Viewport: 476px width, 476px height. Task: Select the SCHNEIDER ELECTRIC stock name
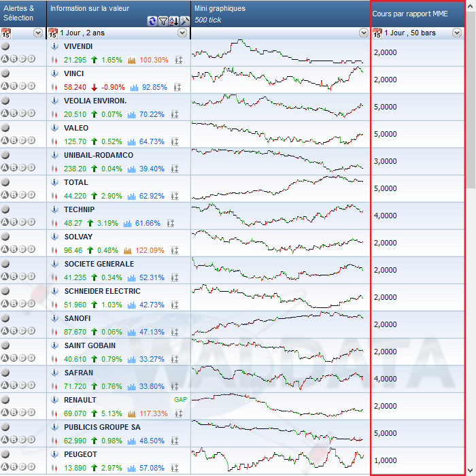click(102, 291)
